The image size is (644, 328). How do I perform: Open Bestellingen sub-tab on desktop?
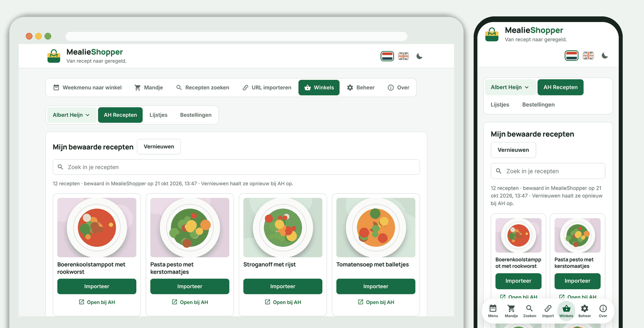196,115
